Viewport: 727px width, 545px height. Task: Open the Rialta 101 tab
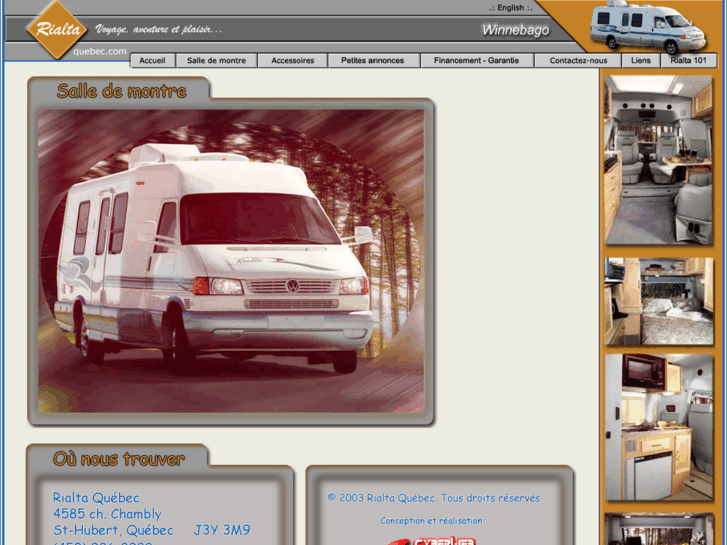[689, 60]
